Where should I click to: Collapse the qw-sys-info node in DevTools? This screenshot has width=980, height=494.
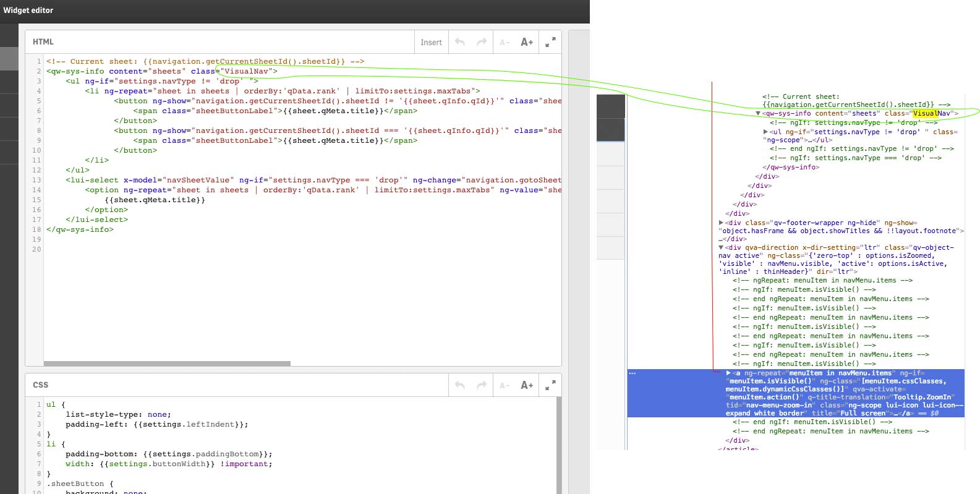tap(758, 114)
